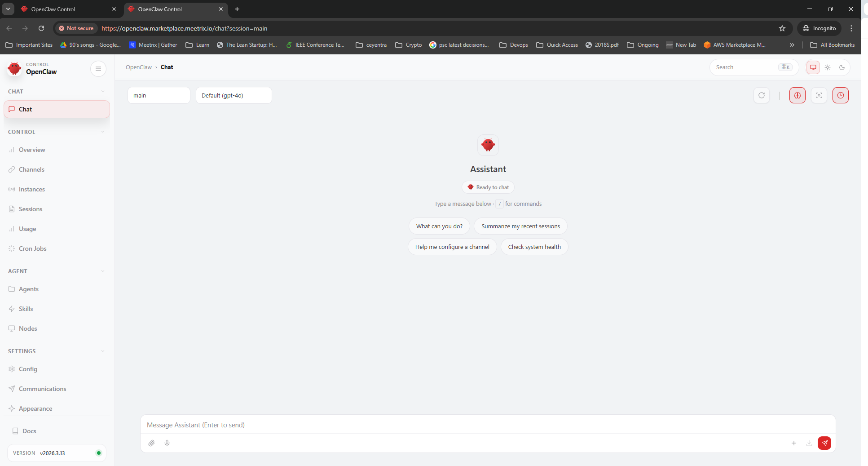This screenshot has width=868, height=466.
Task: Toggle the clock icon button
Action: tap(841, 95)
